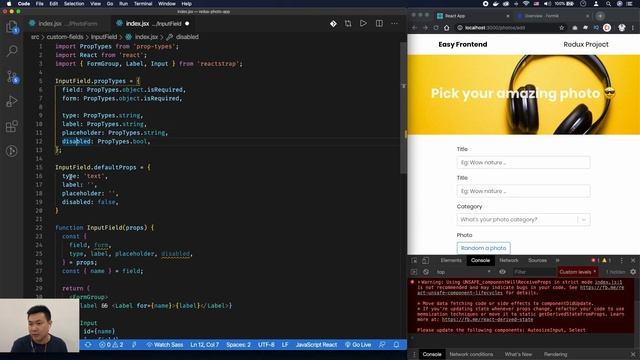Click the custom-fields breadcrumb segment
This screenshot has height=360, width=640.
coord(65,37)
